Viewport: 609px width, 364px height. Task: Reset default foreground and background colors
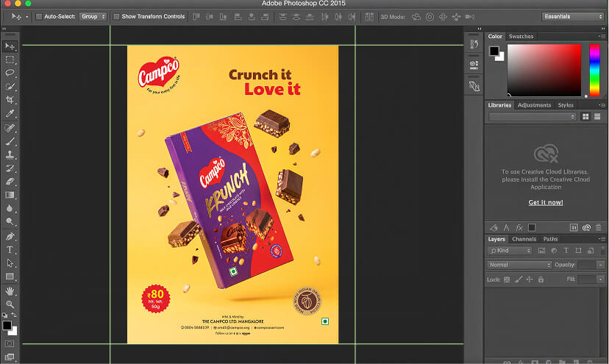[x=4, y=315]
